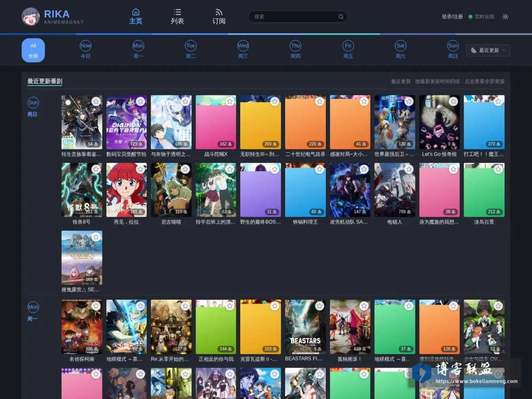Screen dimensions: 532x399
Task: Click Sun 周日 group label in list
Action: [33, 108]
